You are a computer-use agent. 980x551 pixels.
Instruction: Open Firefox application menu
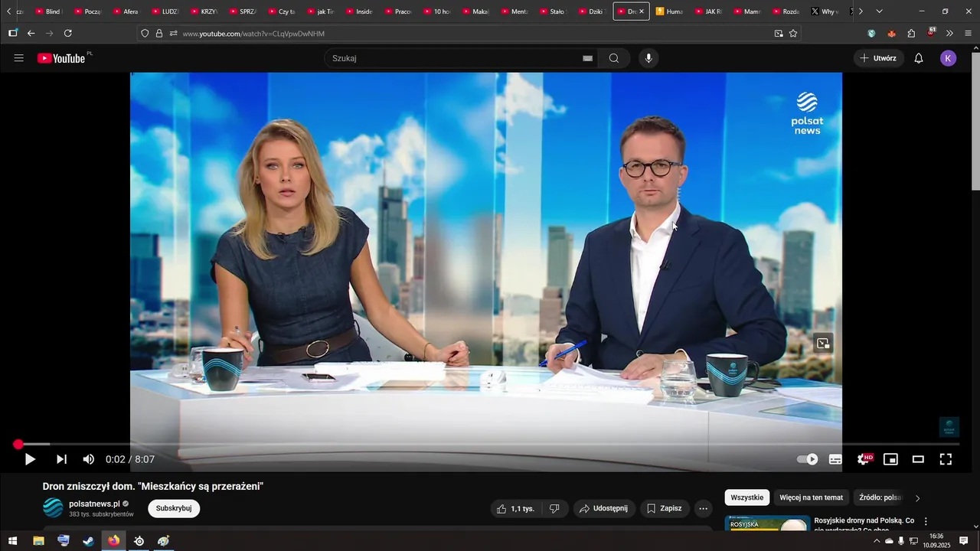pyautogui.click(x=969, y=34)
